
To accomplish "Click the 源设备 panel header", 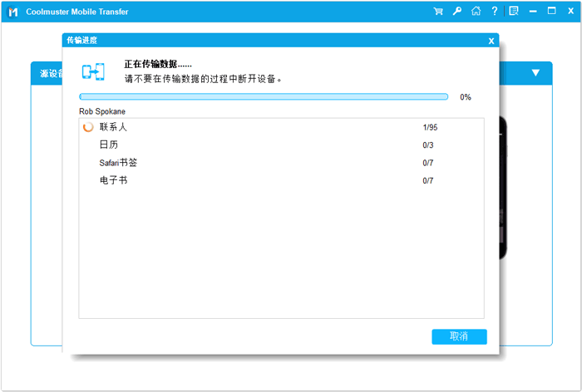I will [x=47, y=73].
